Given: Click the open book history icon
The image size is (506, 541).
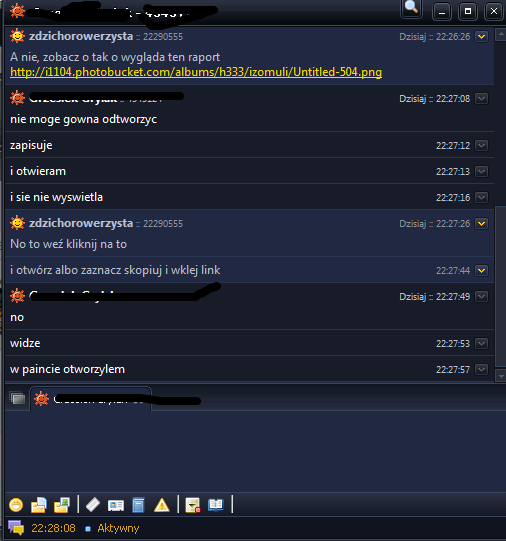Looking at the screenshot, I should pos(216,505).
